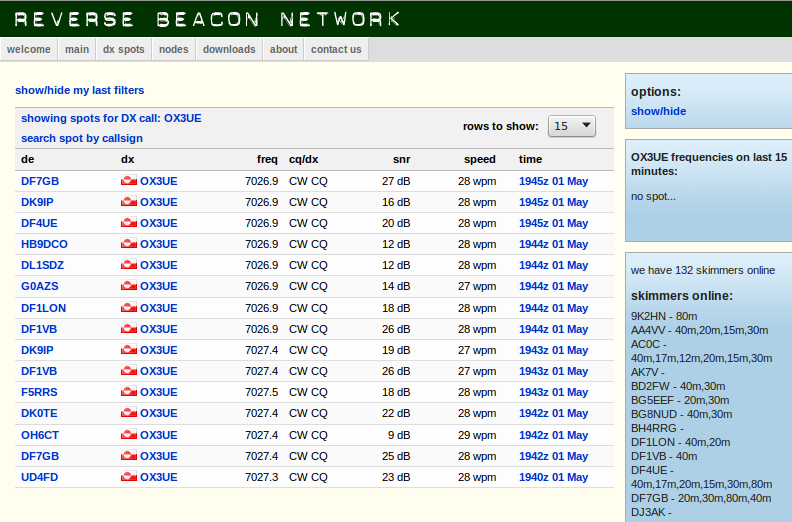Click time link in the F5RRS row
The width and height of the screenshot is (792, 522).
point(554,392)
